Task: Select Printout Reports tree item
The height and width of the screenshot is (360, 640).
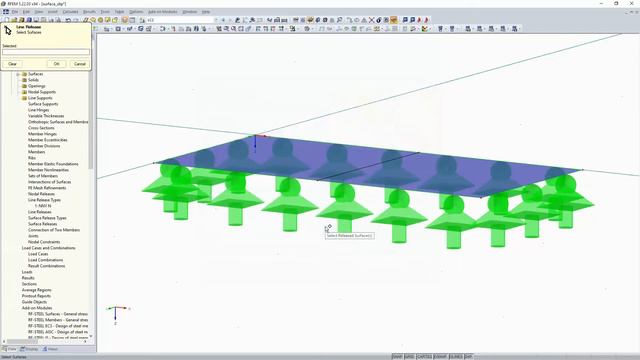Action: coord(36,296)
